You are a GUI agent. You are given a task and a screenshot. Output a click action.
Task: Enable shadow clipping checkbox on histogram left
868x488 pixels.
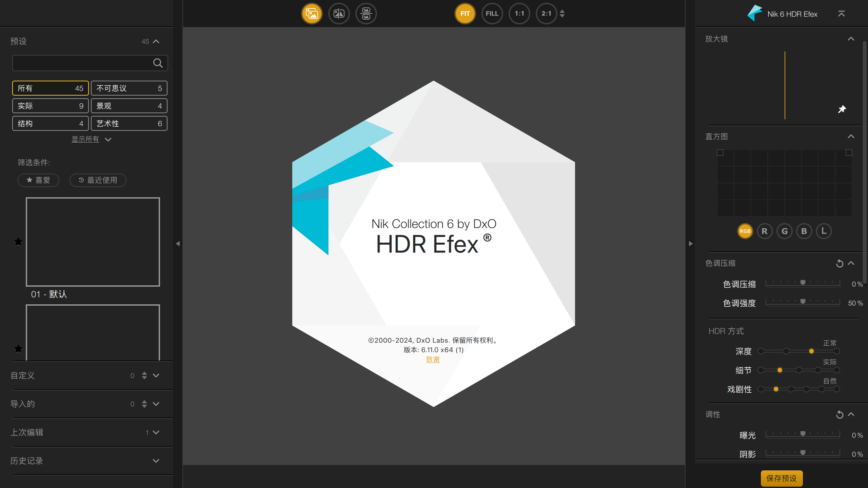click(x=720, y=153)
